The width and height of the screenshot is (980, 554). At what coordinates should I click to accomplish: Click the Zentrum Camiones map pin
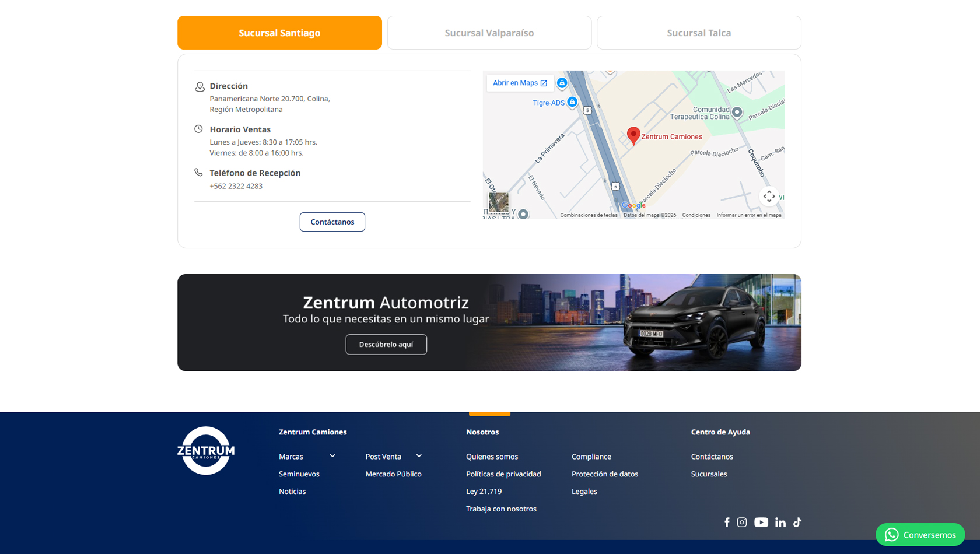point(633,136)
